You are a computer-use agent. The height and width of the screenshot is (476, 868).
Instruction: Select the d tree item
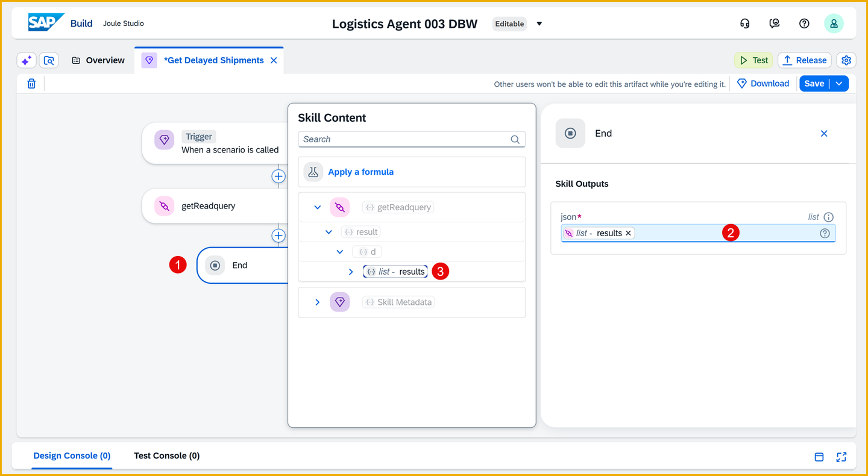point(367,252)
